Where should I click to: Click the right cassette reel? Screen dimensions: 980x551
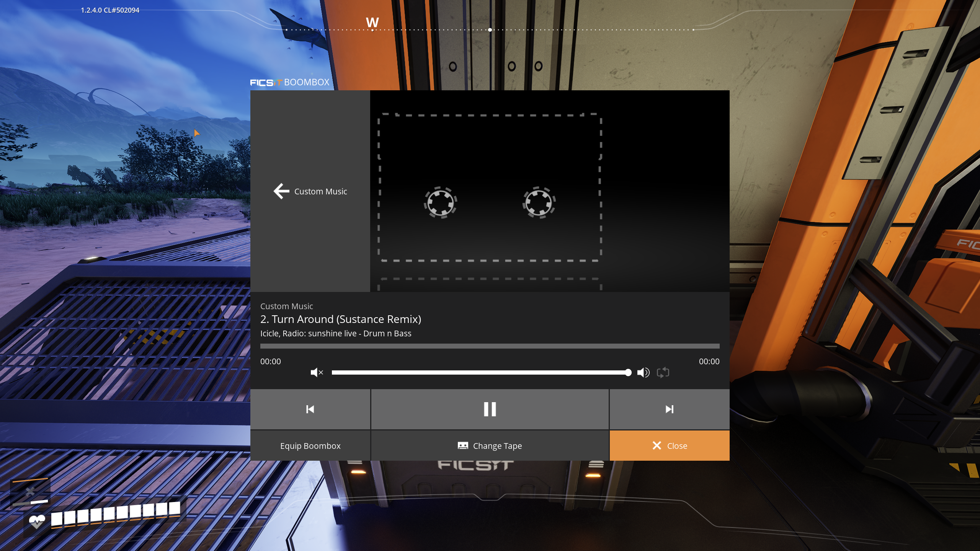(539, 202)
